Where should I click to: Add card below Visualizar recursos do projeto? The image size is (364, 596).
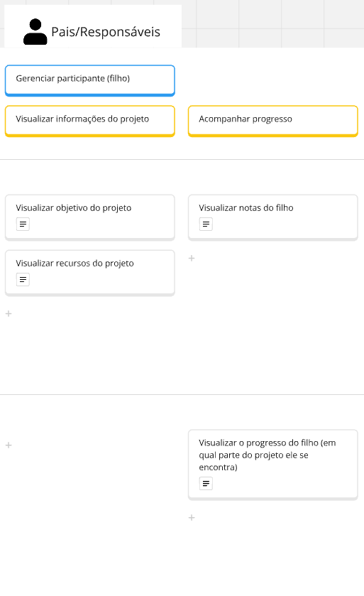tap(9, 313)
